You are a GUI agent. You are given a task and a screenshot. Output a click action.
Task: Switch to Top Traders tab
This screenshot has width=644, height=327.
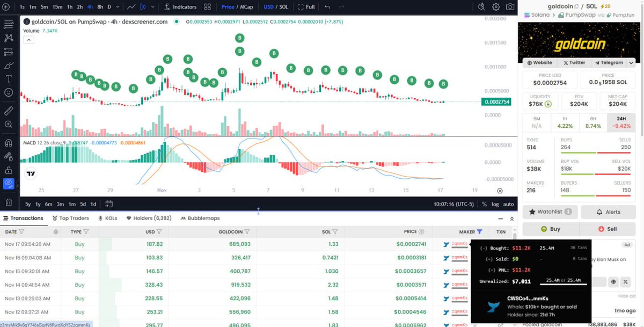click(x=70, y=218)
